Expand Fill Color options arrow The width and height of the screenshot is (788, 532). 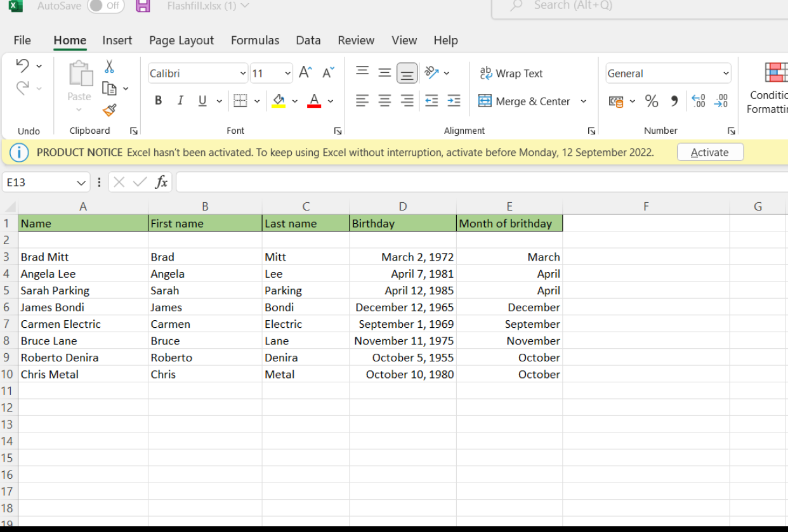[294, 101]
